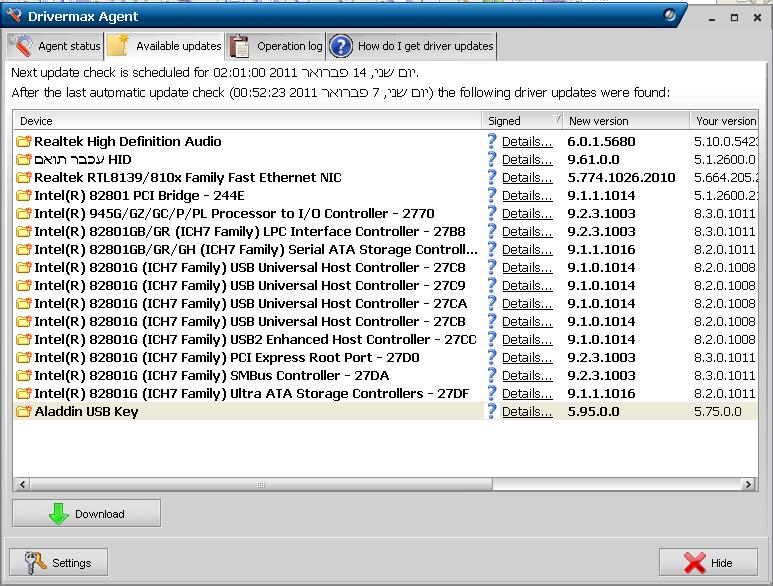Select new version 9.61.0.0
The width and height of the screenshot is (773, 586).
coord(593,160)
